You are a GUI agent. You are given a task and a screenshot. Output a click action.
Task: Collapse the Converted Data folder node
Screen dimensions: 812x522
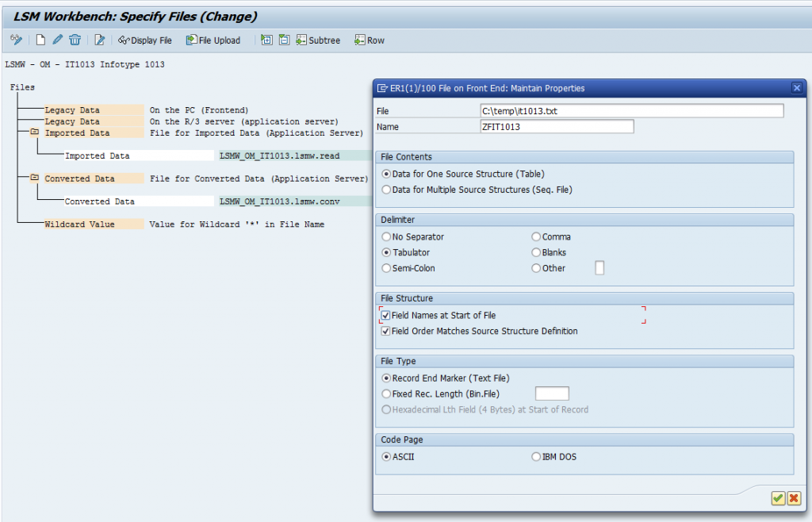pos(34,178)
